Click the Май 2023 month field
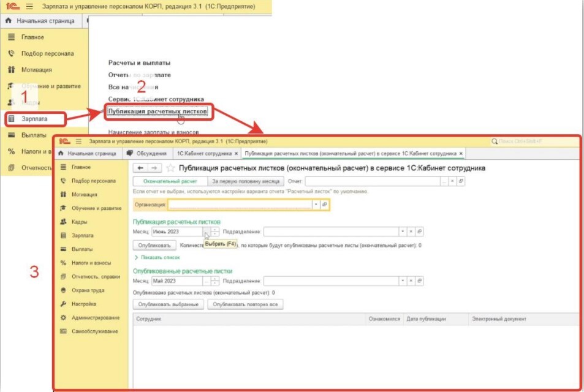Image resolution: width=584 pixels, height=392 pixels. (x=177, y=281)
